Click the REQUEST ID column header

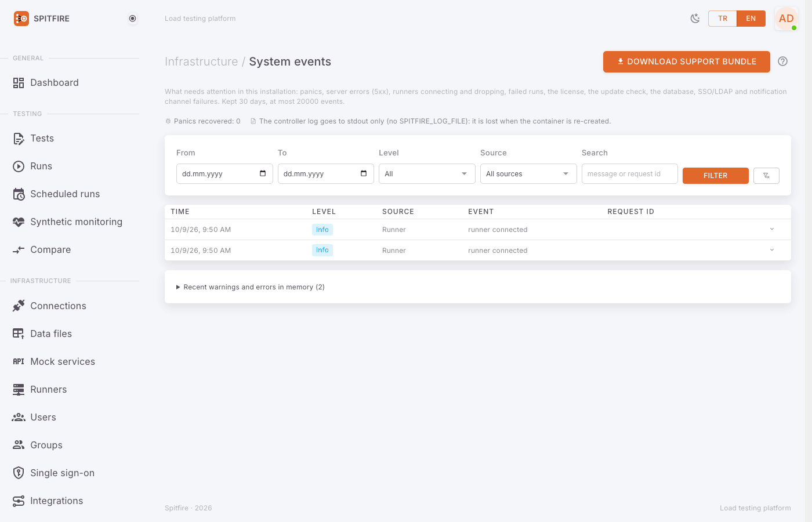pyautogui.click(x=631, y=212)
